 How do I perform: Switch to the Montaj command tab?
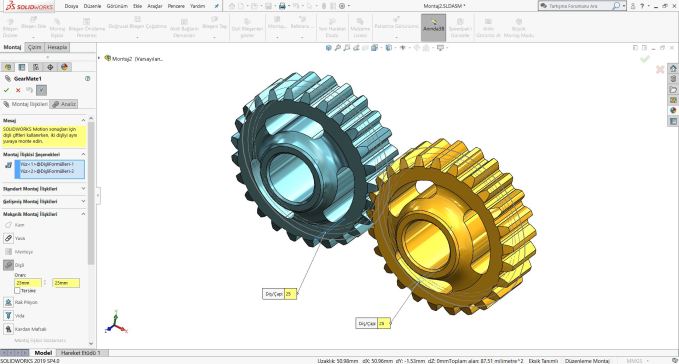[x=12, y=47]
